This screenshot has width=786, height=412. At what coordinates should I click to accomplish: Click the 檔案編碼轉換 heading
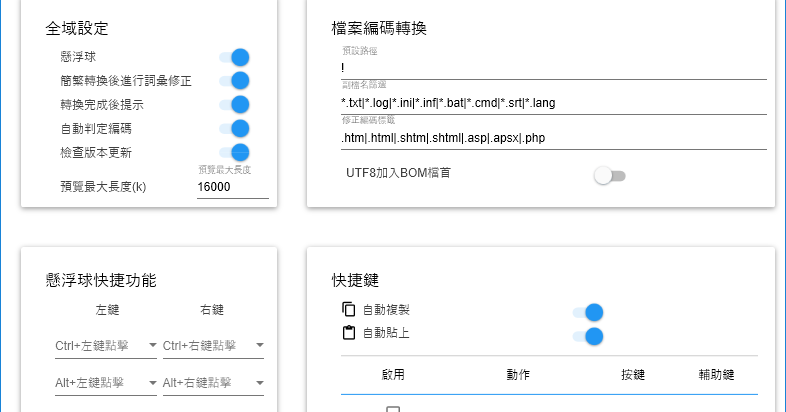[x=379, y=29]
